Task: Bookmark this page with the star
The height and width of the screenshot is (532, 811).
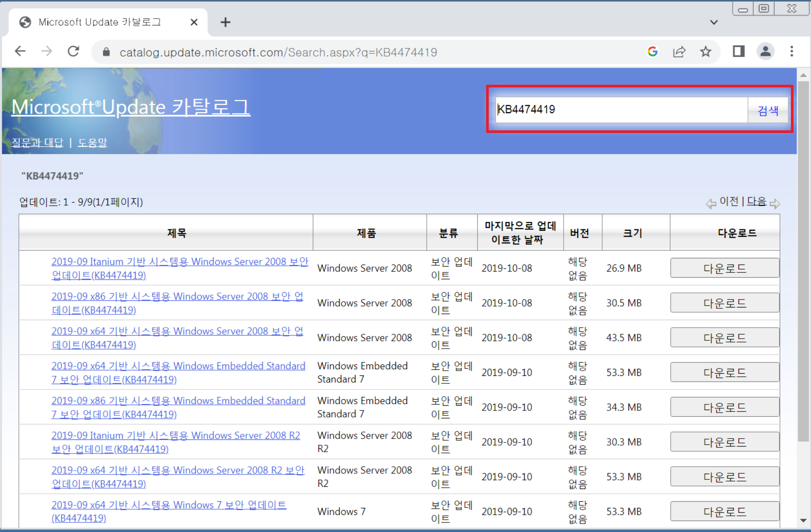Action: (x=705, y=52)
